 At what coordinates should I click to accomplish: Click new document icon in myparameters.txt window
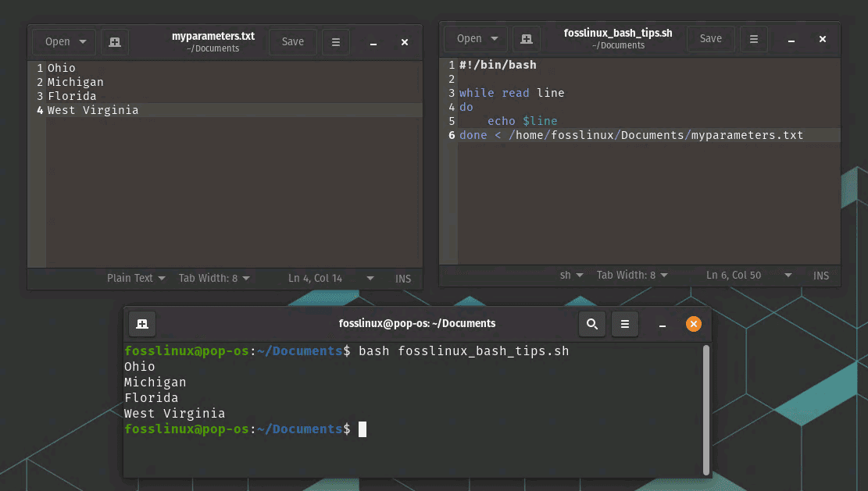115,42
